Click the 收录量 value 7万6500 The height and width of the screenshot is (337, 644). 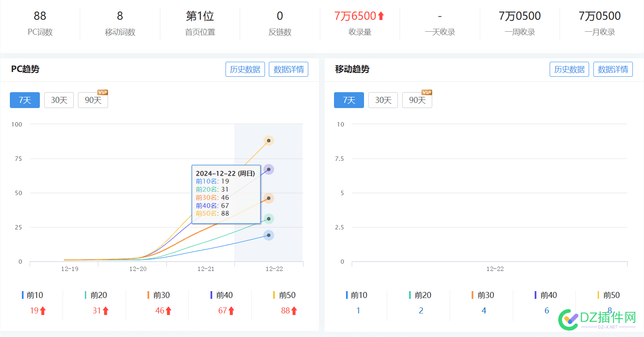(x=355, y=16)
